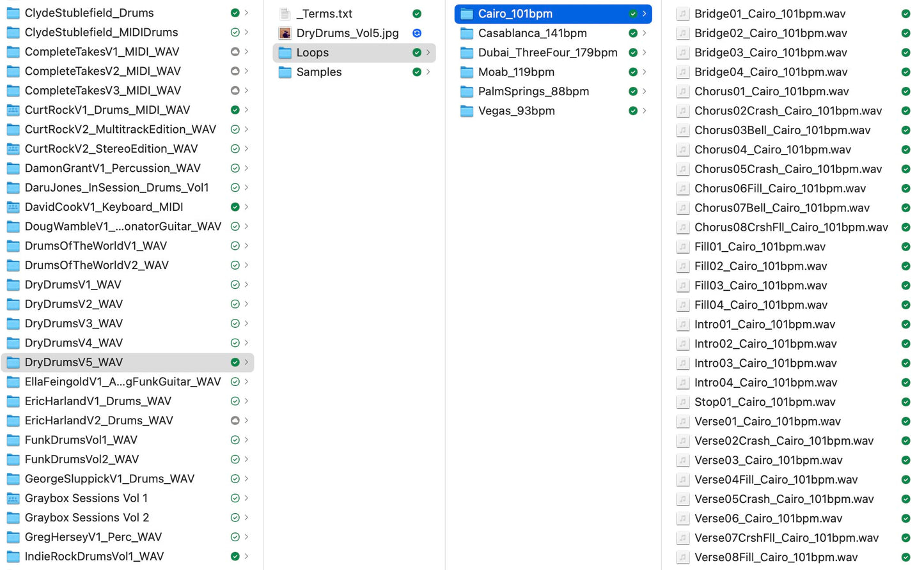
Task: Click the audio file icon of Verse08Fill_Cairo_101bpm.wav
Action: 683,557
